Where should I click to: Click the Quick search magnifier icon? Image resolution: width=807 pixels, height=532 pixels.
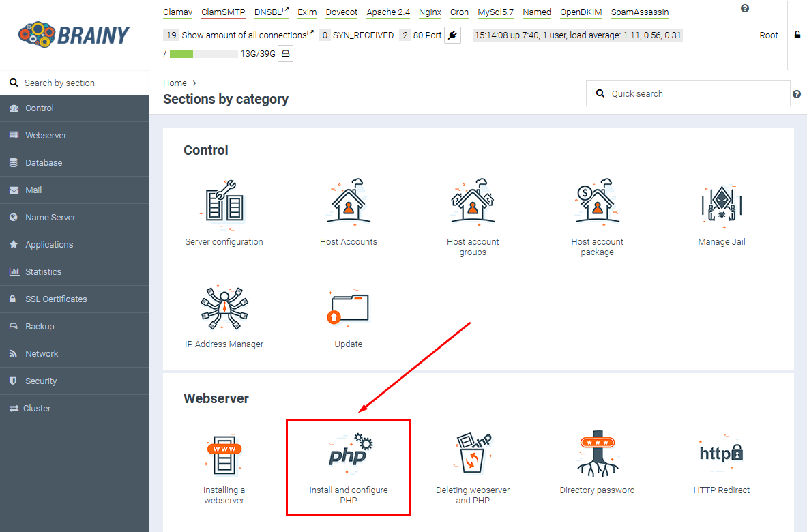click(x=600, y=93)
